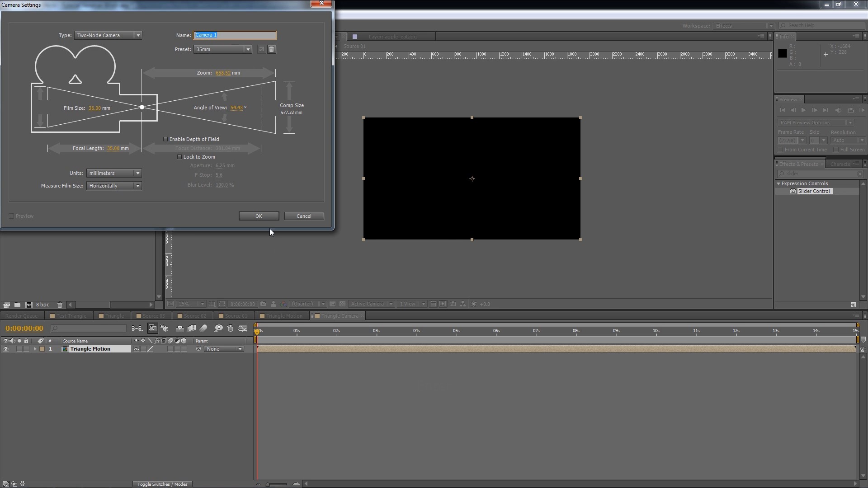The height and width of the screenshot is (488, 868).
Task: Play the composition in the Preview panel
Action: (803, 110)
